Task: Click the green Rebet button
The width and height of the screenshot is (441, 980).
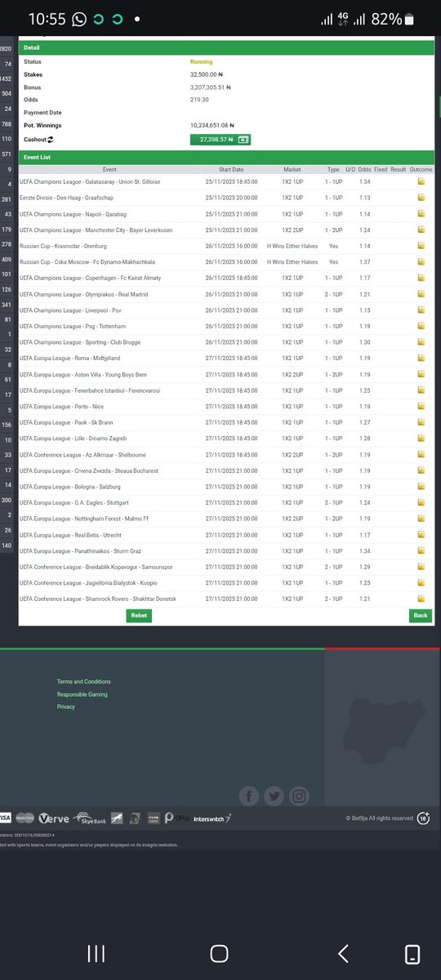Action: click(139, 616)
